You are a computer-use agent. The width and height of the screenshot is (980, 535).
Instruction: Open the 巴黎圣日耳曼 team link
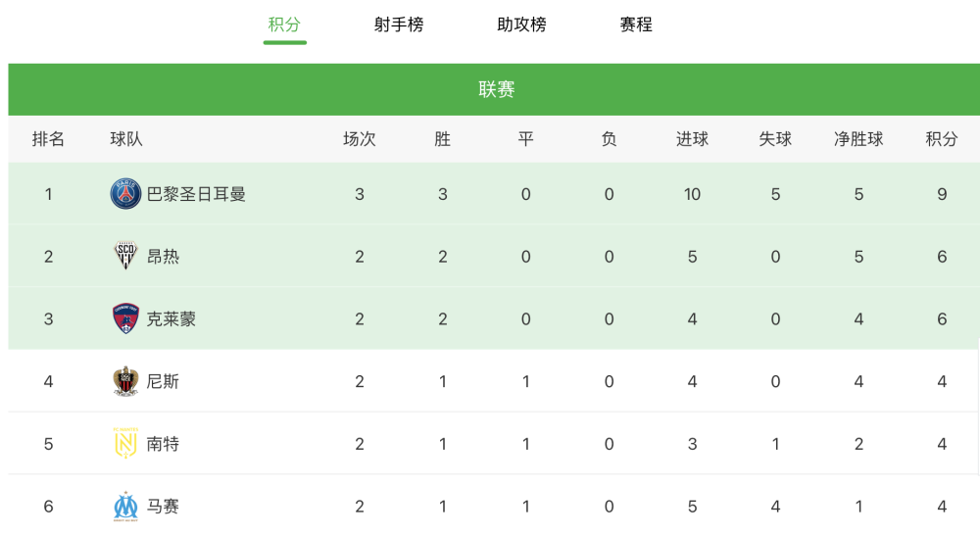pyautogui.click(x=196, y=194)
